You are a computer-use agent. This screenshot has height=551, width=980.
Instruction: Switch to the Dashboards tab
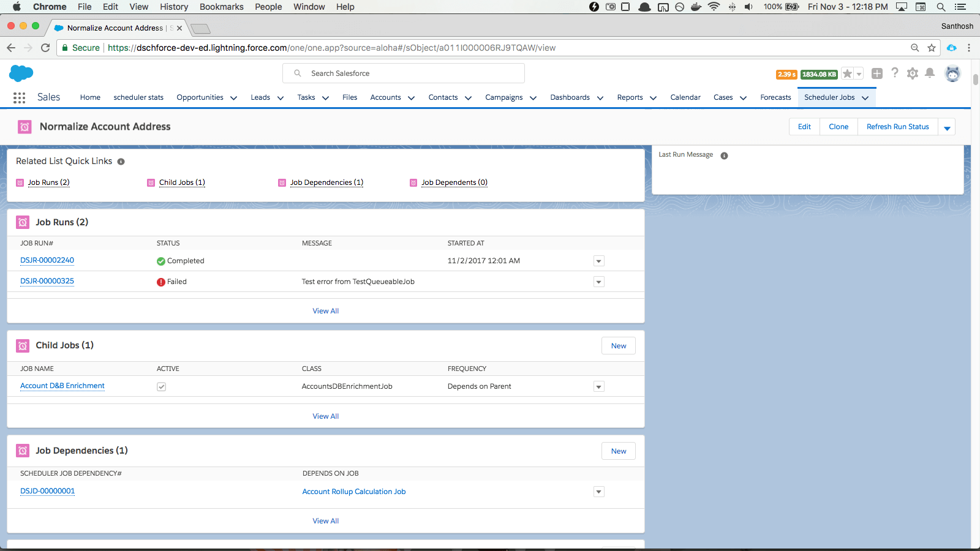[x=570, y=97]
